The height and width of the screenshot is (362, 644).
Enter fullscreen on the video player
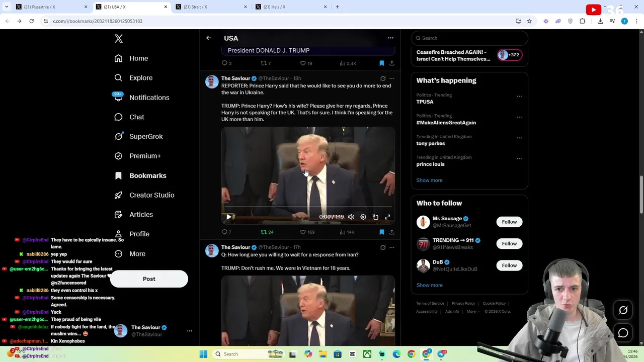pos(387,217)
